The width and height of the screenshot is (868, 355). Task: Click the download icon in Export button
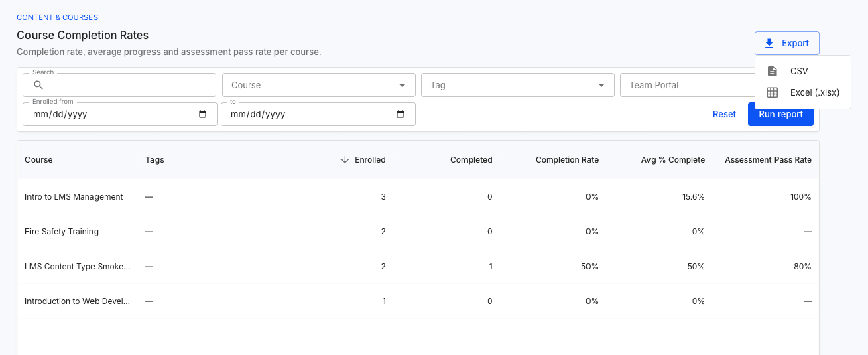click(770, 43)
